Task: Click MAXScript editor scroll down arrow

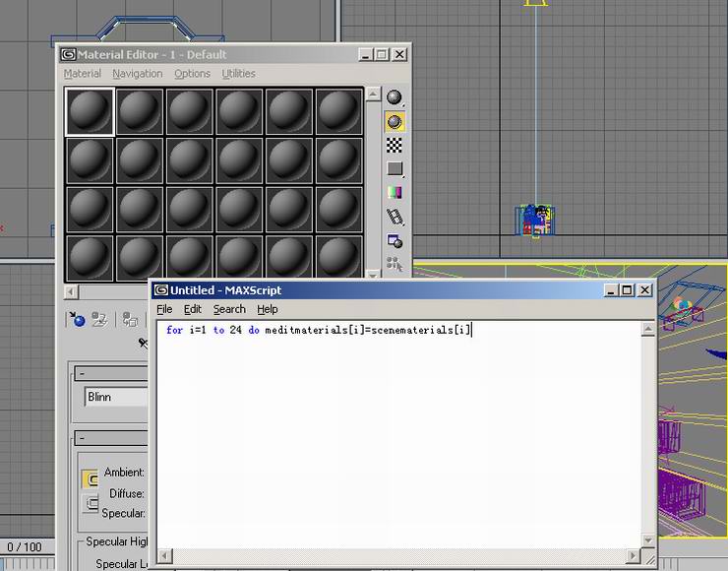Action: click(x=648, y=539)
